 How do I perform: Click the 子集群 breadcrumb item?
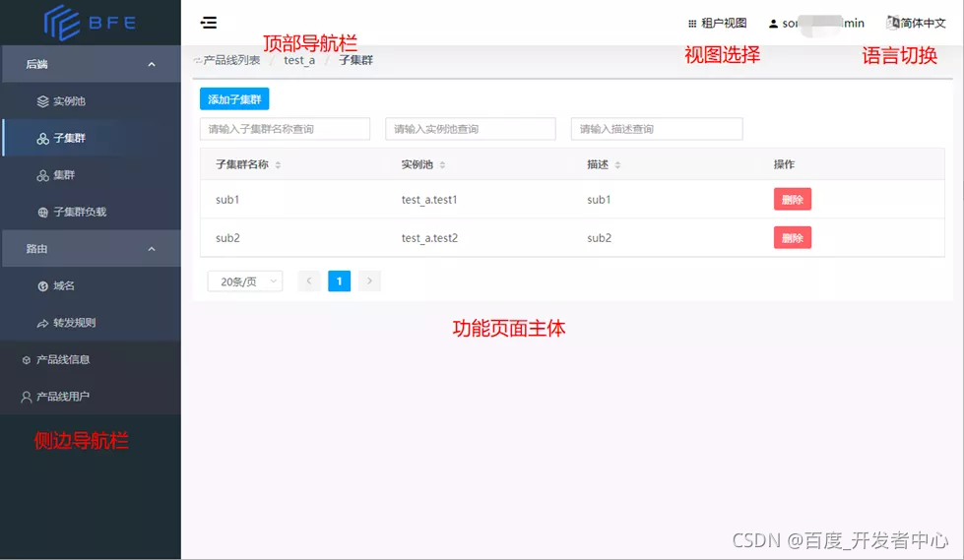point(356,60)
